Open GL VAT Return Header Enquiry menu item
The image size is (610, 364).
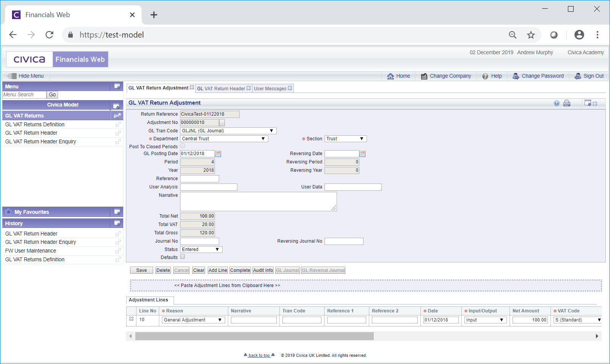click(x=41, y=142)
